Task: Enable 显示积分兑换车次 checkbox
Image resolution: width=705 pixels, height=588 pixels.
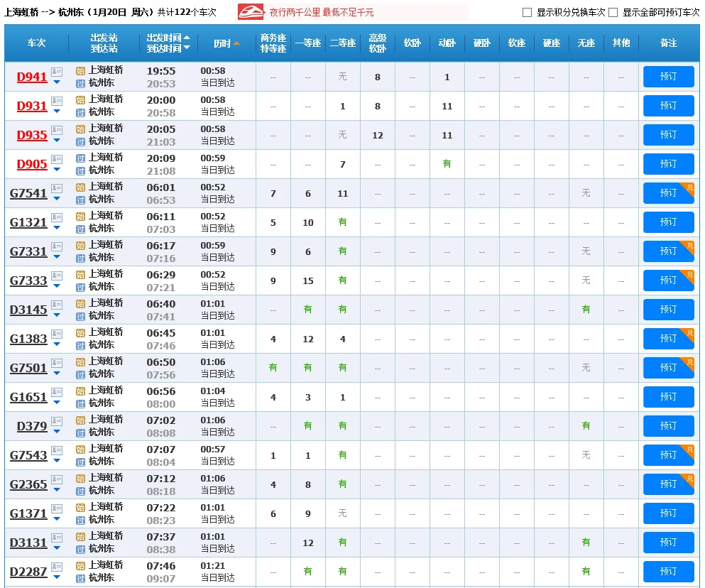Action: click(x=527, y=13)
